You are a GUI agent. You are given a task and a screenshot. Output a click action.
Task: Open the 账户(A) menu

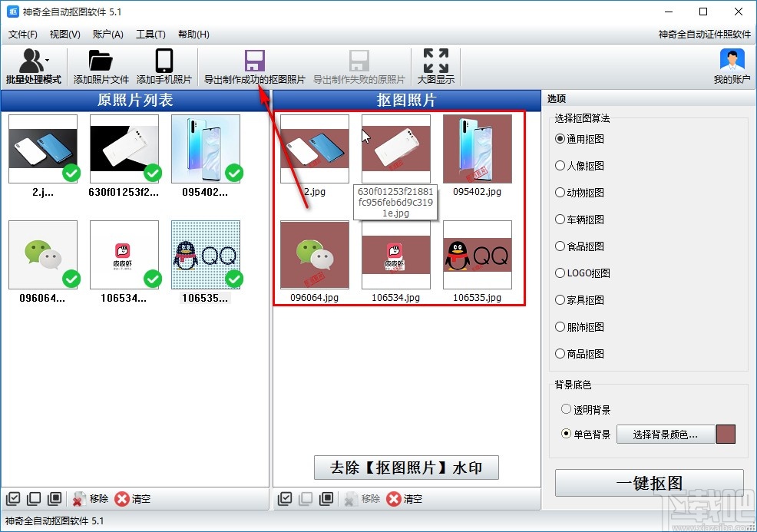point(107,35)
